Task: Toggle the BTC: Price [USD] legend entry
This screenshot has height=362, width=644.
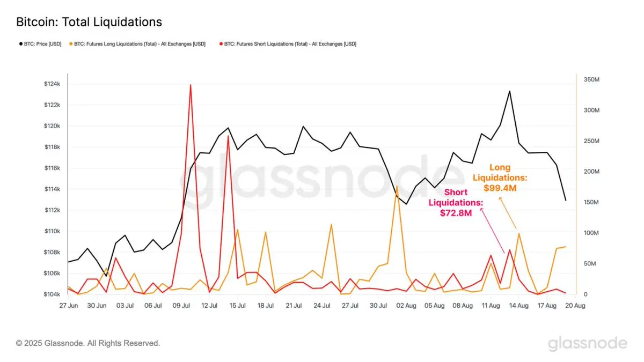Action: (x=40, y=43)
